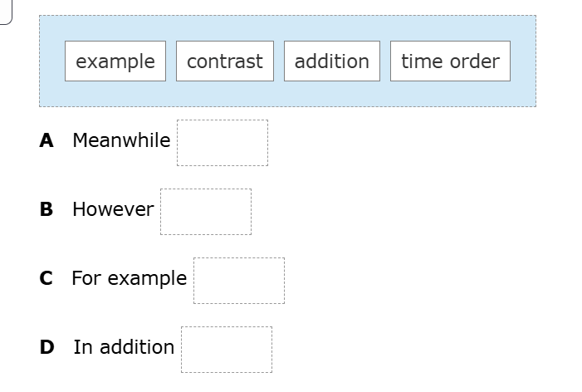Click the partial box in the top-left corner
Image resolution: width=582 pixels, height=392 pixels.
click(5, 13)
